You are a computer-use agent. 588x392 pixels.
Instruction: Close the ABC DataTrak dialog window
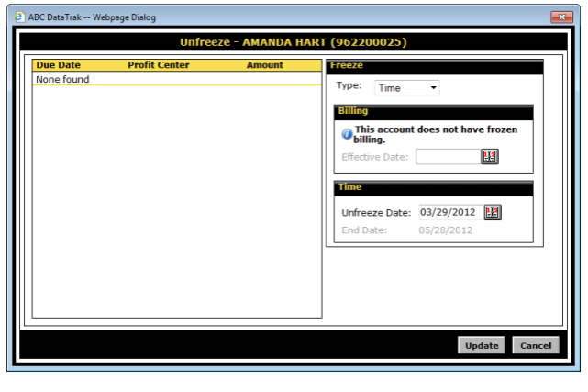pyautogui.click(x=561, y=17)
